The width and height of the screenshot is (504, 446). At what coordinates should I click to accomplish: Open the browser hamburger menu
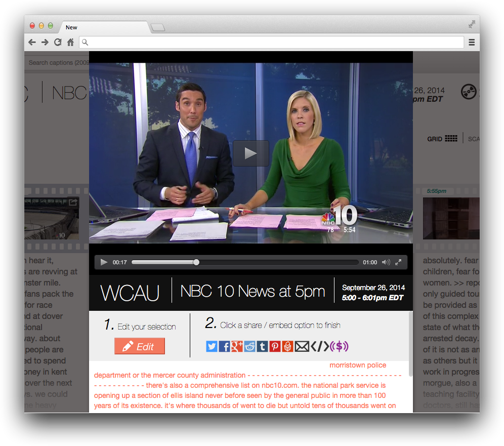tap(472, 42)
